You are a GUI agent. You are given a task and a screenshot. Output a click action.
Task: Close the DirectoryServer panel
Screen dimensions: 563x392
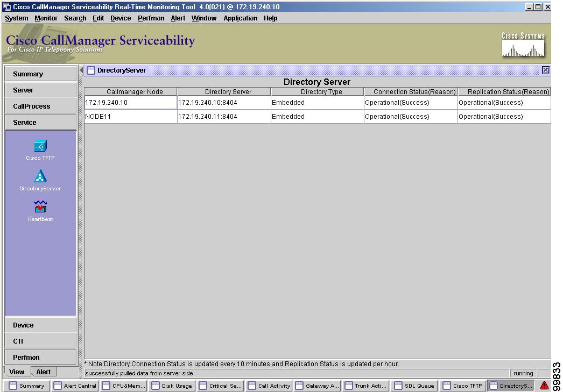coord(545,70)
